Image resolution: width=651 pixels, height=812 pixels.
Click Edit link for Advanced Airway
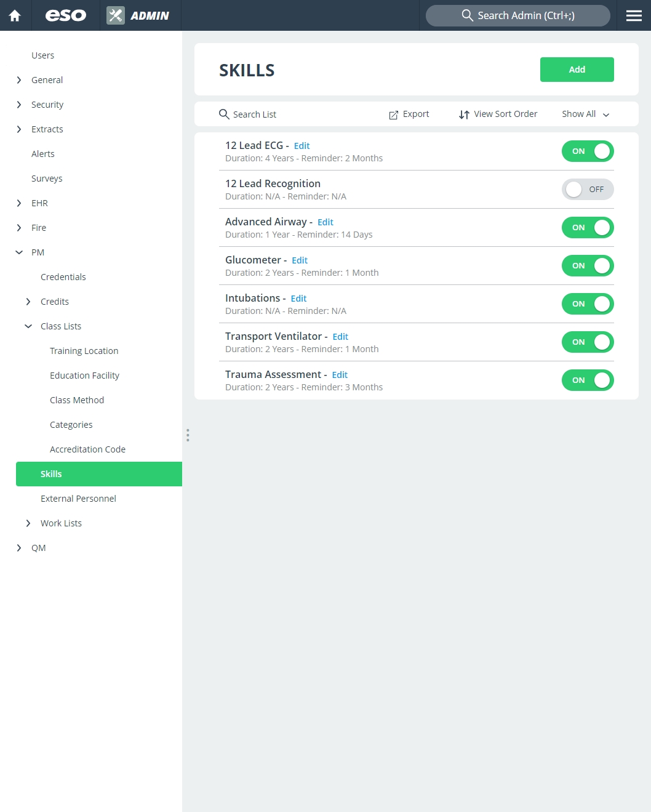coord(325,222)
